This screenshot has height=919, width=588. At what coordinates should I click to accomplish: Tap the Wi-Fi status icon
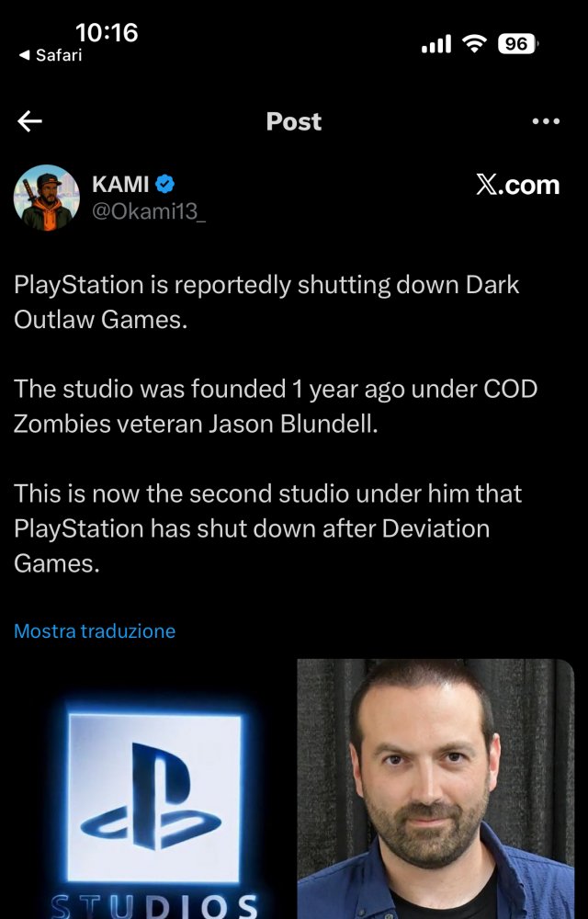pos(474,44)
